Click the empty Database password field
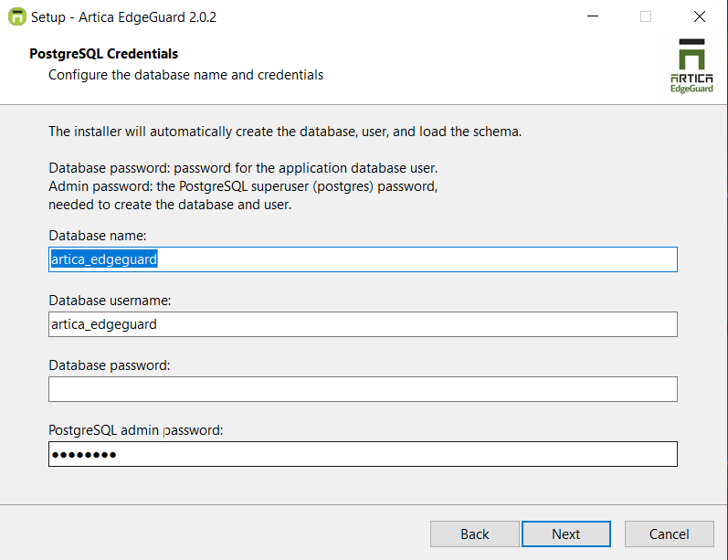 tap(363, 389)
